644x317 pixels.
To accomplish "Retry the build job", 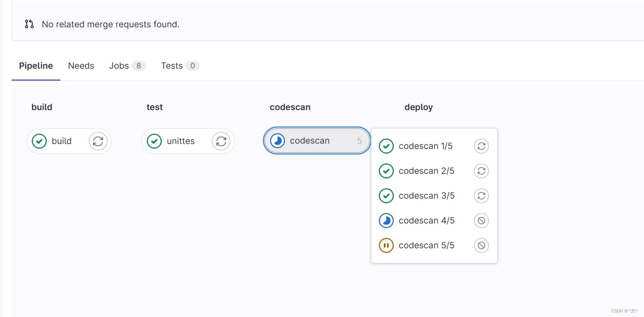I will click(98, 141).
